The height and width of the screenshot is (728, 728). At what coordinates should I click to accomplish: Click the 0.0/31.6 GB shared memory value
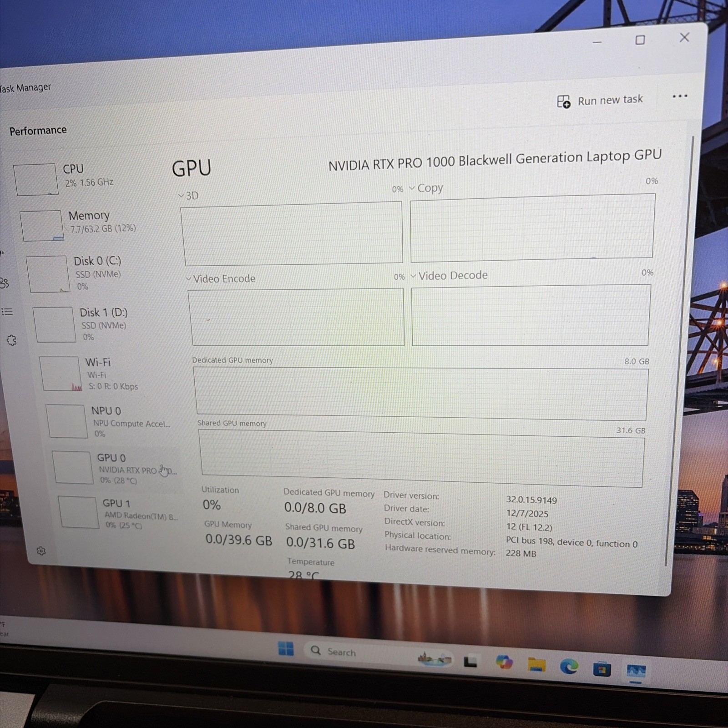pos(320,543)
